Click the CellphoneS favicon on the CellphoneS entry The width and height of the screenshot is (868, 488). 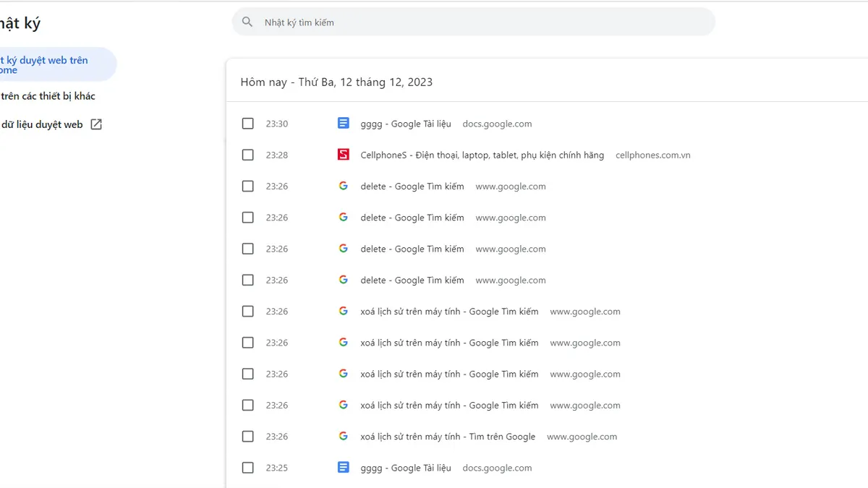(343, 154)
